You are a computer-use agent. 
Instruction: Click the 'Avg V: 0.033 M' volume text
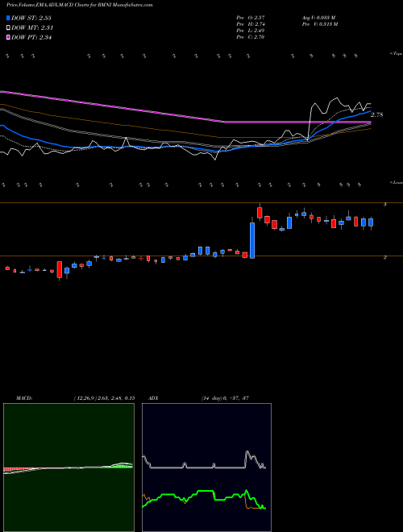pyautogui.click(x=318, y=18)
